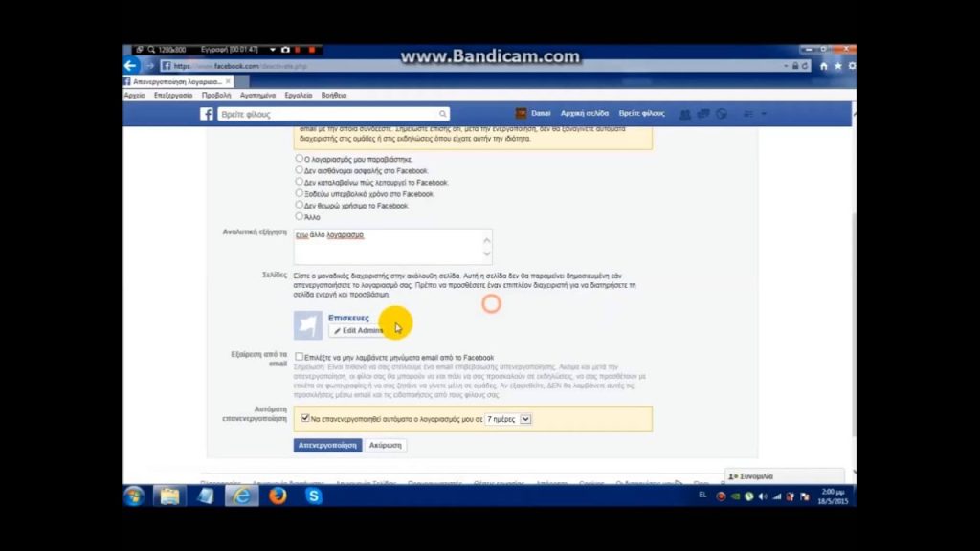The width and height of the screenshot is (980, 551).
Task: Open a new blank browser tab
Action: [x=242, y=82]
